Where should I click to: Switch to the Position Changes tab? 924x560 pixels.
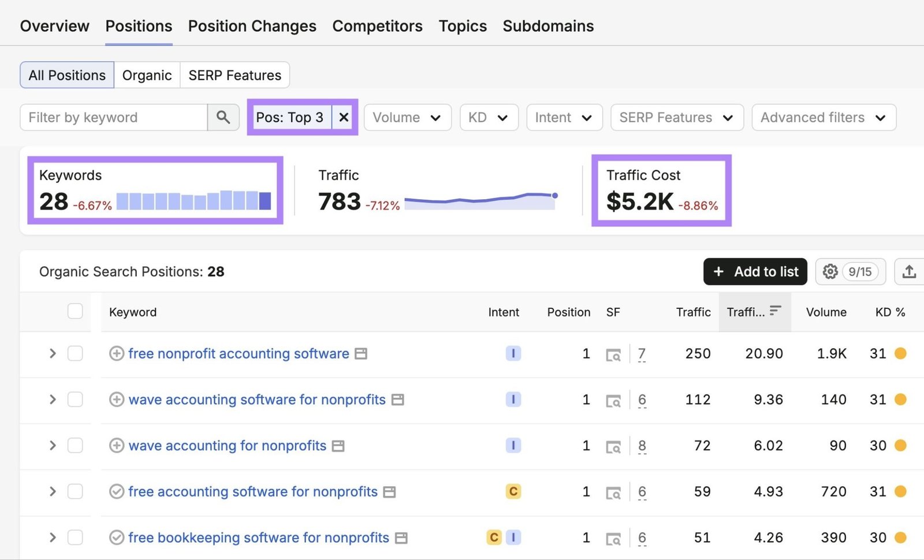click(x=252, y=26)
